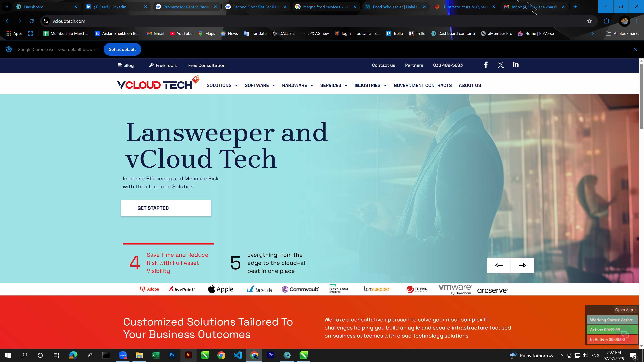Image resolution: width=644 pixels, height=362 pixels.
Task: Open the tab search dropdown arrow
Action: tap(7, 7)
